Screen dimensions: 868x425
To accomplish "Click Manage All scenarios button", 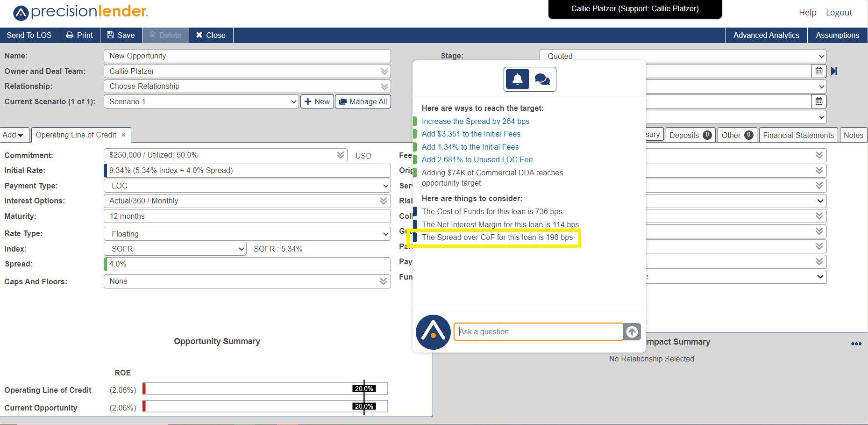I will (x=363, y=101).
